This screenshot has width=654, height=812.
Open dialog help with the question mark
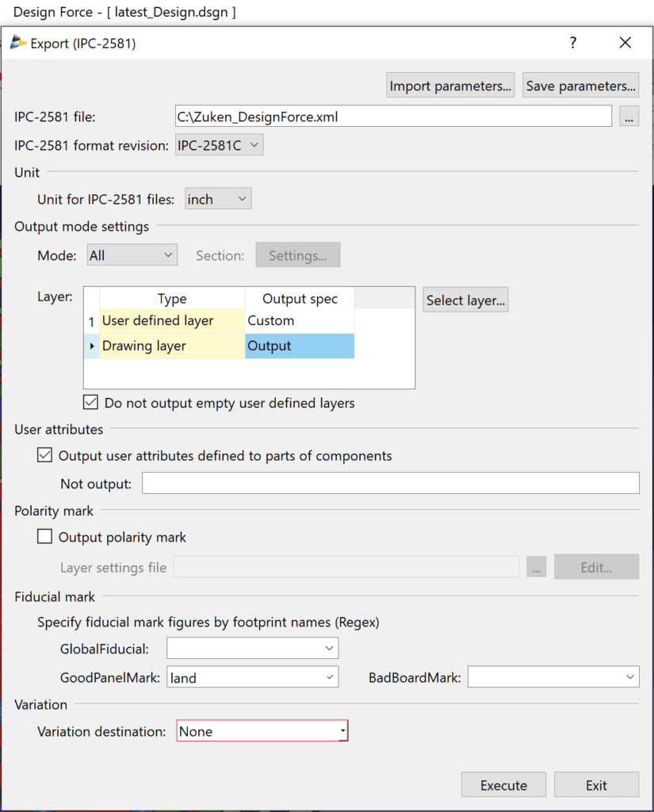[572, 42]
